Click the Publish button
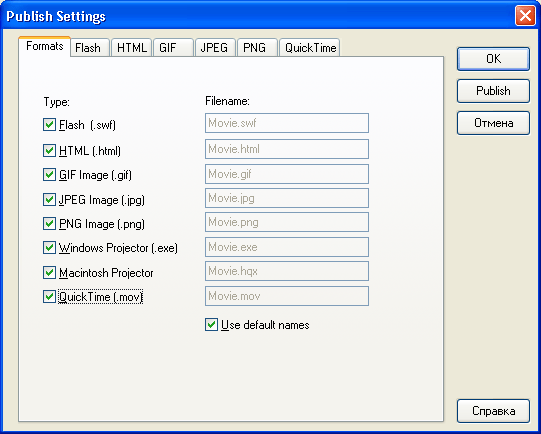 coord(493,91)
